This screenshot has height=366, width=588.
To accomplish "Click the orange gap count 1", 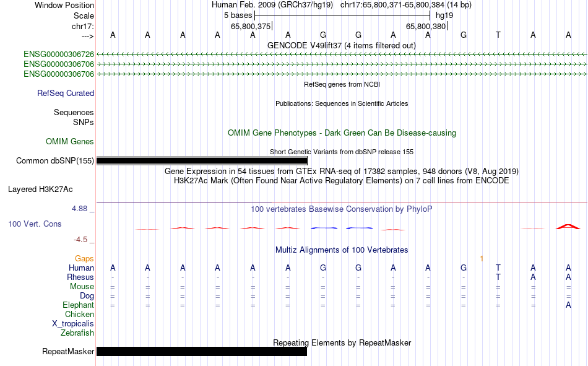I will point(482,259).
